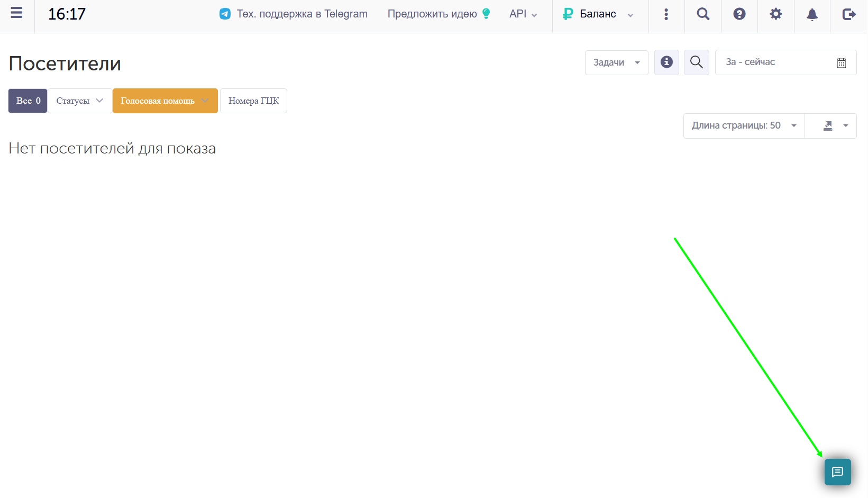This screenshot has height=498, width=868.
Task: Open the hamburger sidebar menu
Action: click(16, 13)
